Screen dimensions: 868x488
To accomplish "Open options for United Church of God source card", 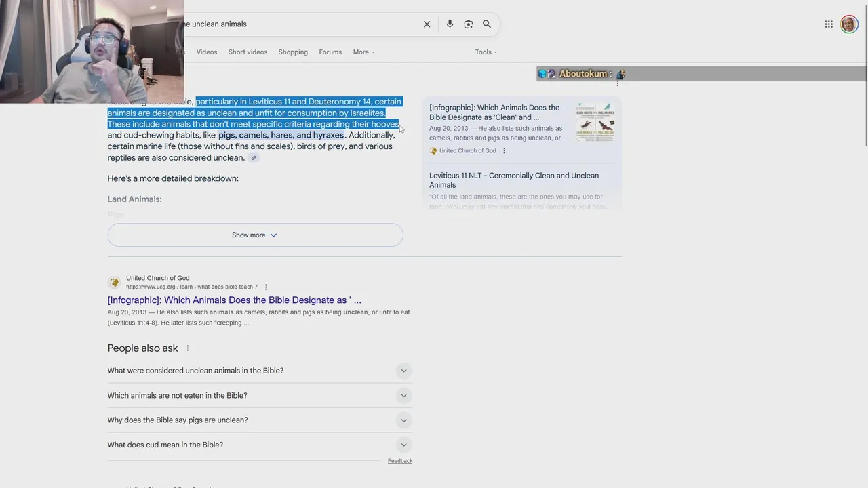I will coord(504,151).
